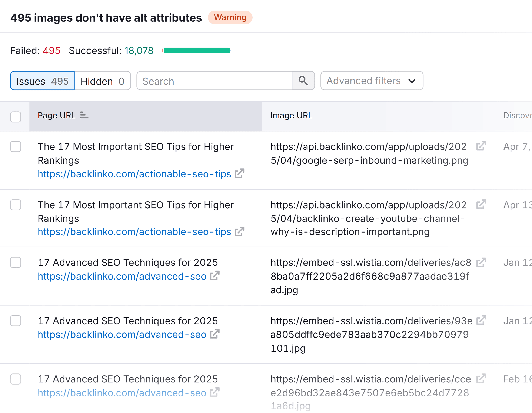The width and height of the screenshot is (532, 413).
Task: Open first backlinko.com/advanced-seo link
Action: coord(122,276)
